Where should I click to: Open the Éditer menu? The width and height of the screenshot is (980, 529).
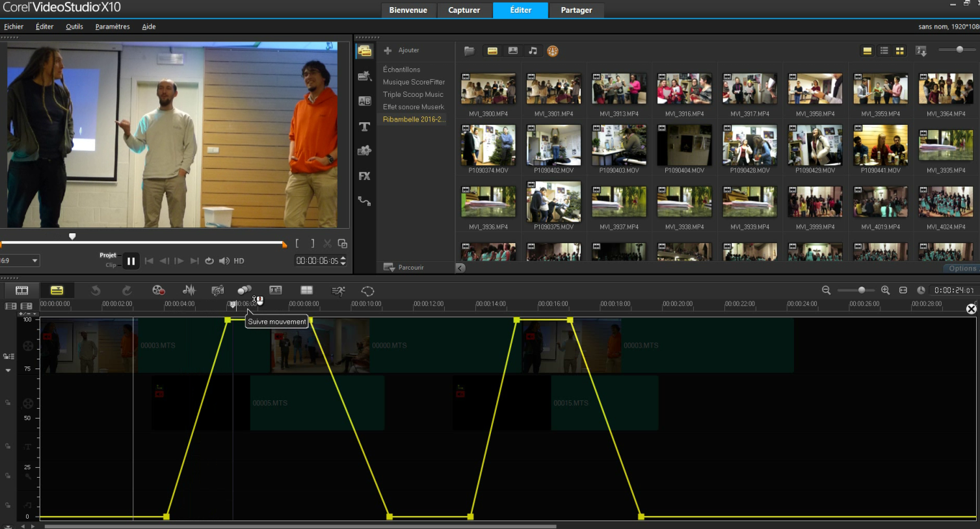pyautogui.click(x=45, y=27)
